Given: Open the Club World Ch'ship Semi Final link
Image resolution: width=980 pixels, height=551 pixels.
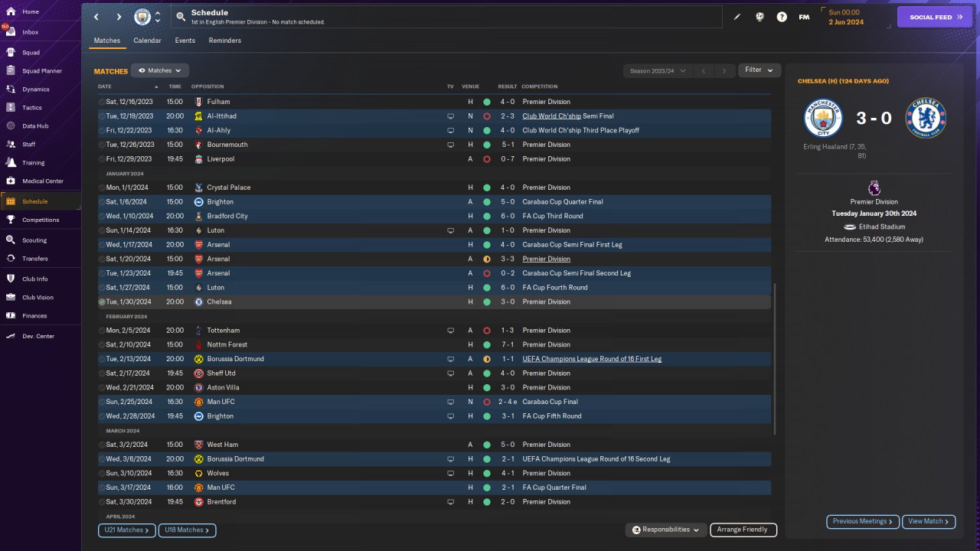Looking at the screenshot, I should [x=568, y=116].
